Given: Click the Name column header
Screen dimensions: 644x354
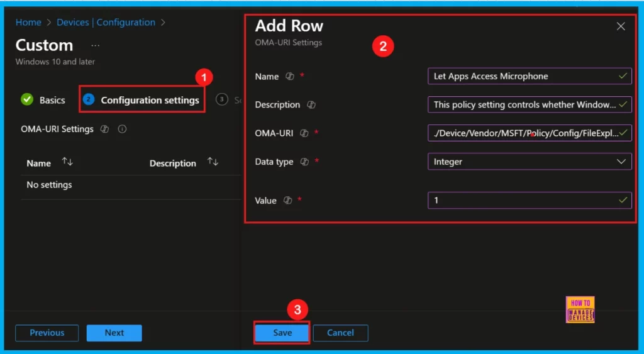Looking at the screenshot, I should (38, 163).
